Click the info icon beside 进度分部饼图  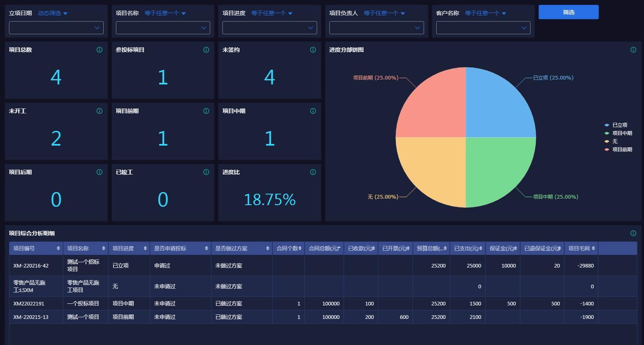click(633, 50)
